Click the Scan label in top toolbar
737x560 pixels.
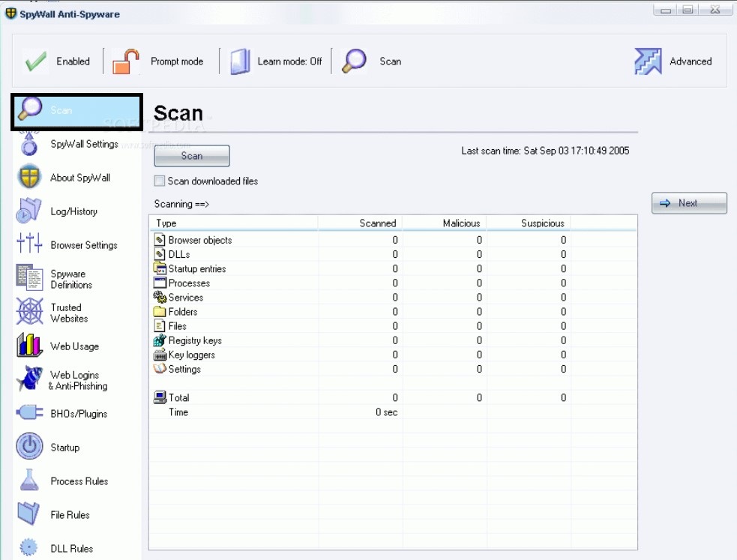[390, 61]
